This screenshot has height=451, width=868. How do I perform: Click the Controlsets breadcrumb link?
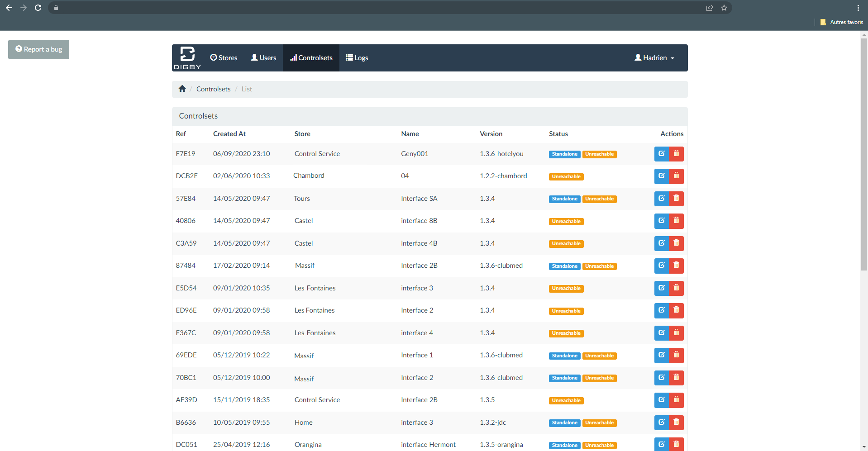(213, 89)
